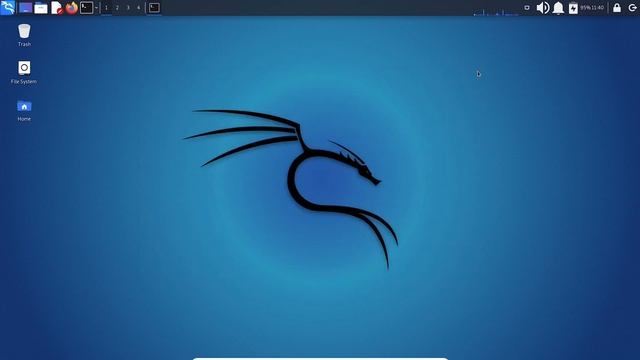This screenshot has height=360, width=640.
Task: Open the Kali applications menu
Action: (8, 7)
